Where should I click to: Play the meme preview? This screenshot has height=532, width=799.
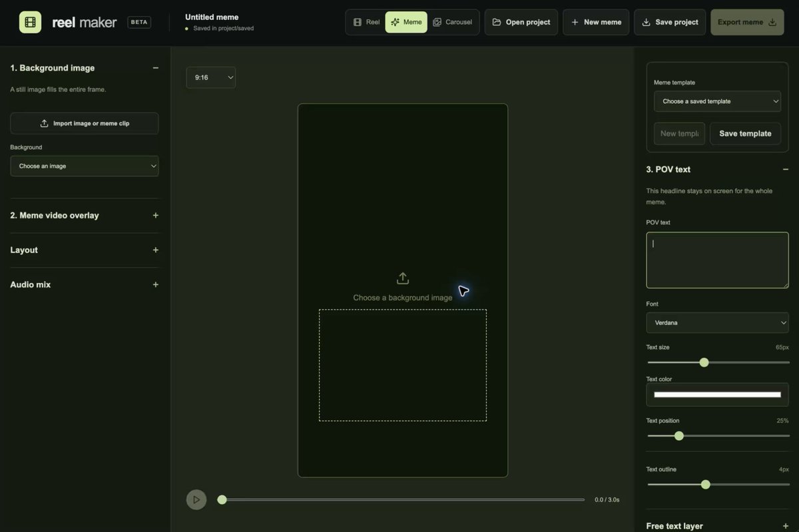tap(196, 499)
